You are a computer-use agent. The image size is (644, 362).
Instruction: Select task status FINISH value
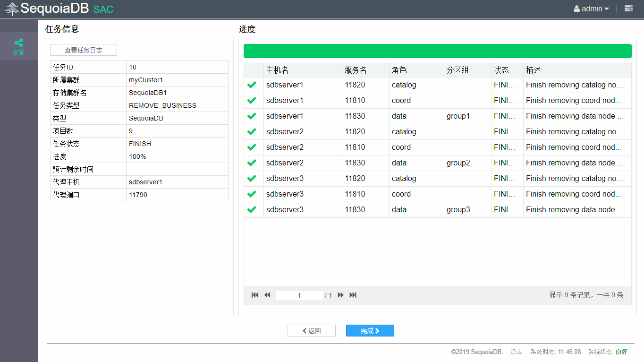click(140, 144)
